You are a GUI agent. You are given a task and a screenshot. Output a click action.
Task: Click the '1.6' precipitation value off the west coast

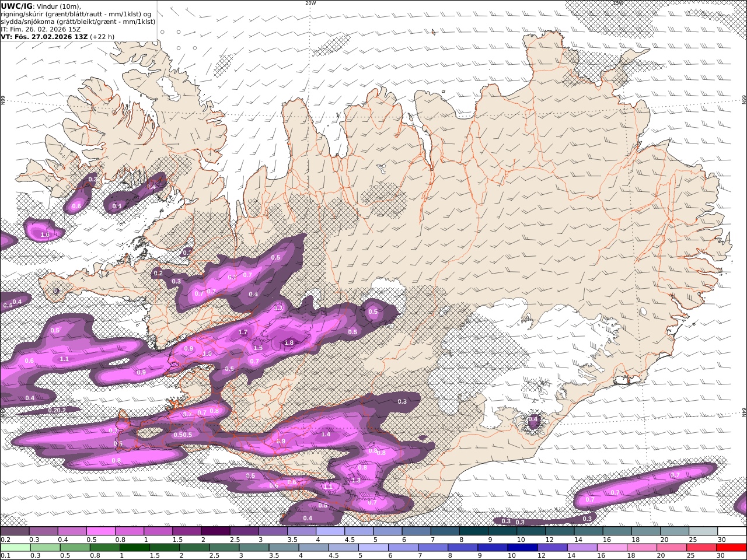pos(45,235)
